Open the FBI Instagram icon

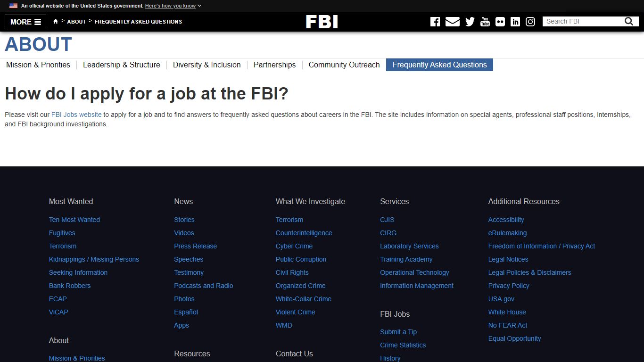pyautogui.click(x=530, y=22)
